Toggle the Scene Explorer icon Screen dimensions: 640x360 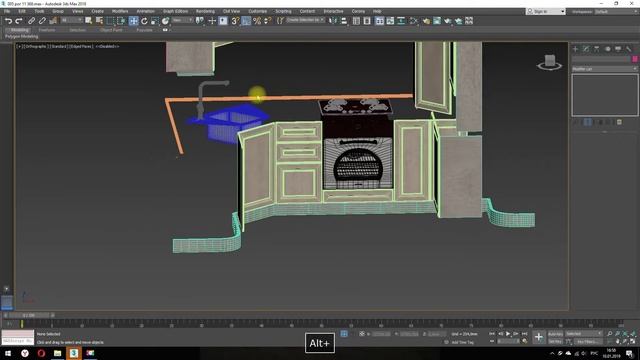[356, 21]
